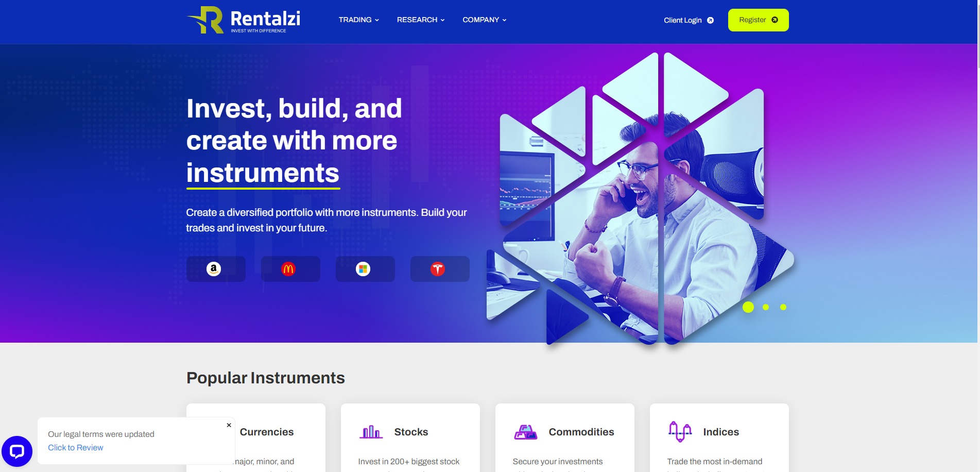Go to Client Login
The height and width of the screenshot is (472, 980).
682,20
